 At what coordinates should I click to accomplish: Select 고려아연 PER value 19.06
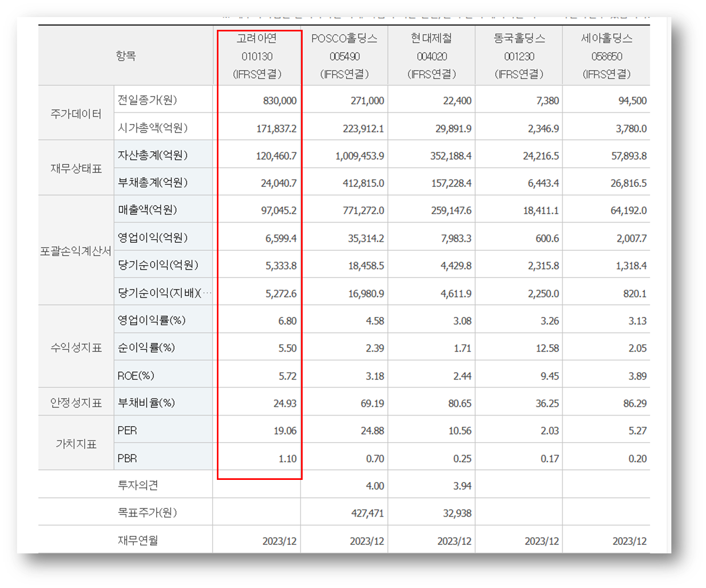click(x=285, y=431)
